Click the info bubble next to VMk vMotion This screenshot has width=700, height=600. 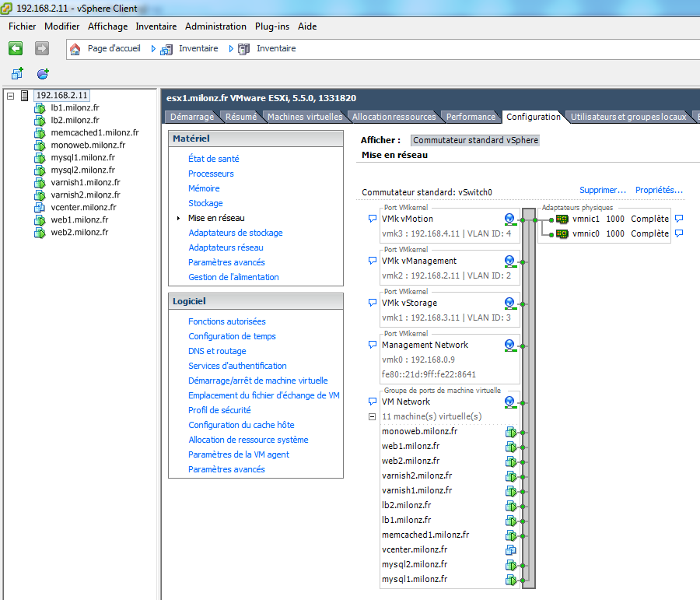tap(373, 219)
